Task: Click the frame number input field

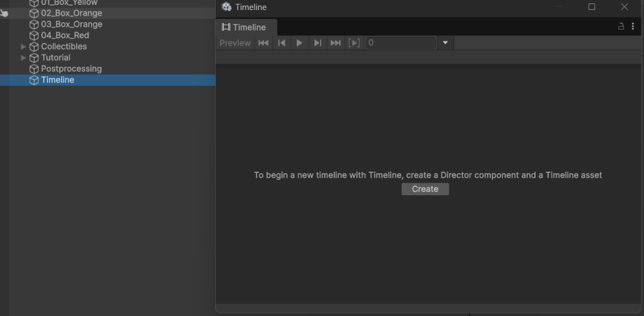Action: 401,43
